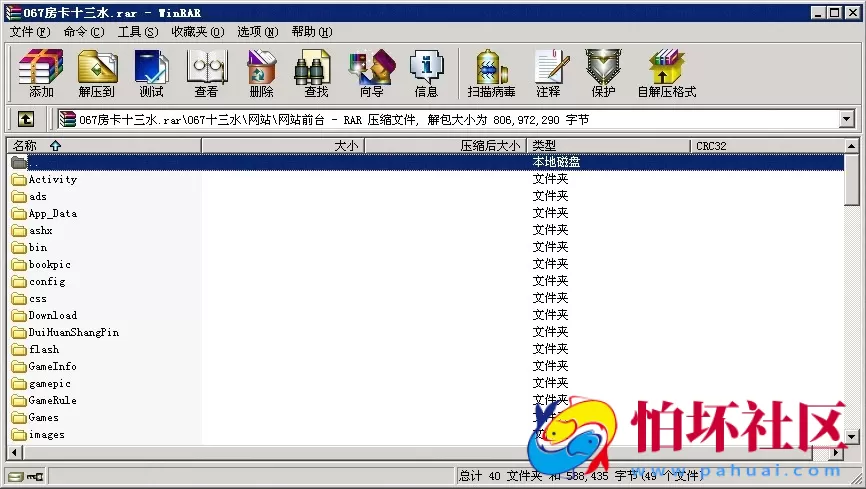This screenshot has width=866, height=489.
Task: Open the 信息 (Info) tool
Action: pyautogui.click(x=426, y=73)
